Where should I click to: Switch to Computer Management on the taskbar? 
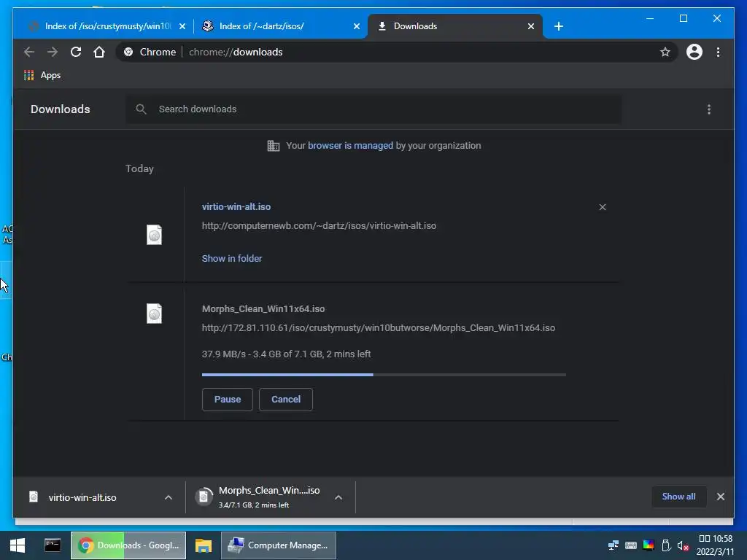(279, 545)
